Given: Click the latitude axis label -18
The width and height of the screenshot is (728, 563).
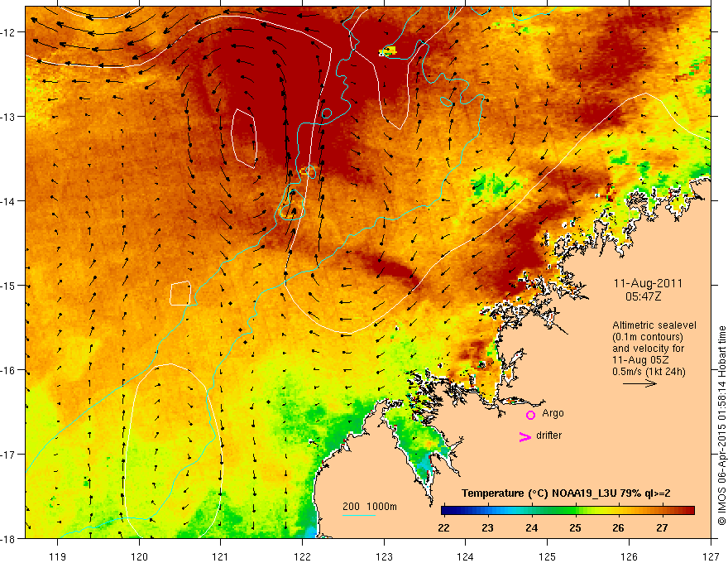Looking at the screenshot, I should [8, 539].
